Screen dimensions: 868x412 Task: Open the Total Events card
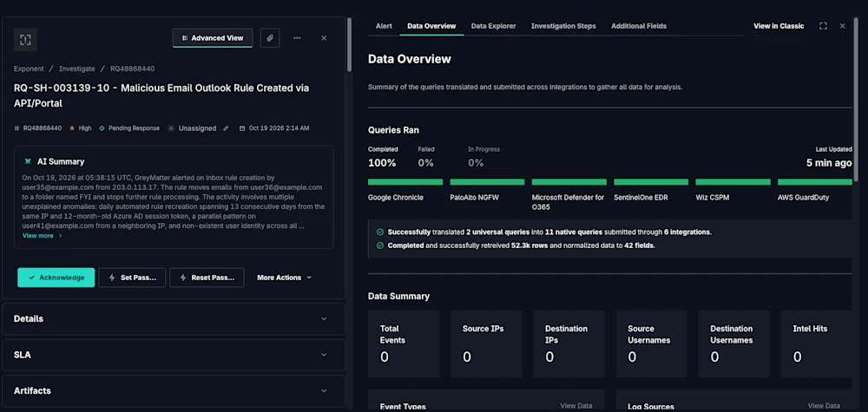[x=404, y=344]
